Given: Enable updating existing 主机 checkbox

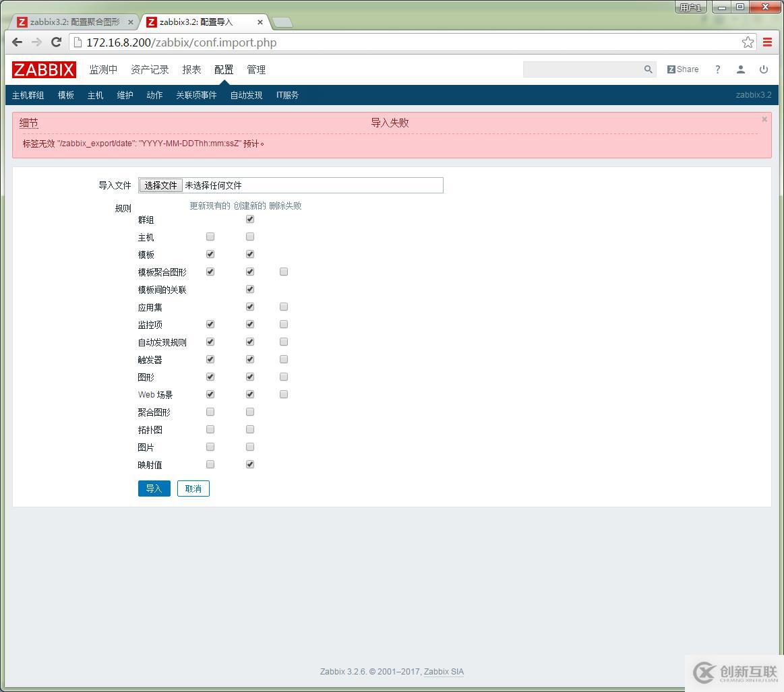Looking at the screenshot, I should [x=210, y=237].
